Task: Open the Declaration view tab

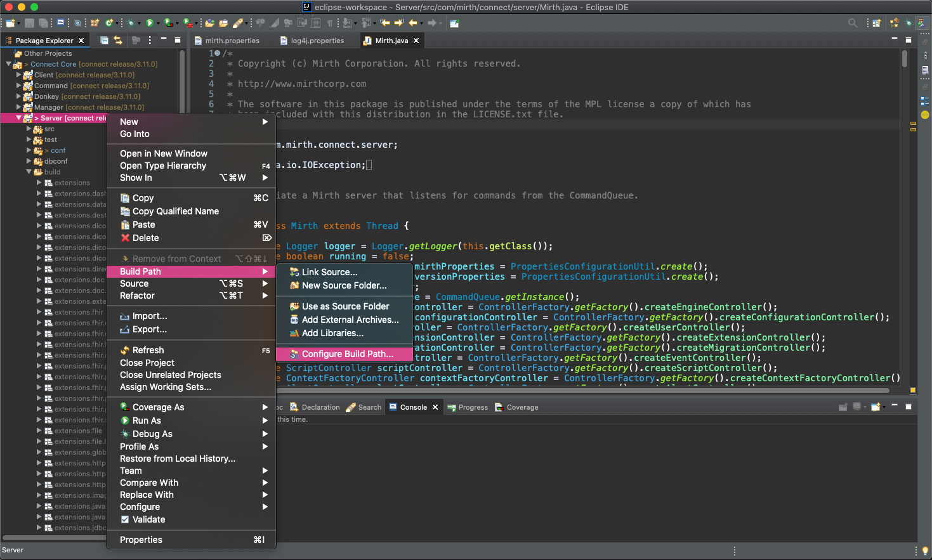Action: click(x=315, y=407)
